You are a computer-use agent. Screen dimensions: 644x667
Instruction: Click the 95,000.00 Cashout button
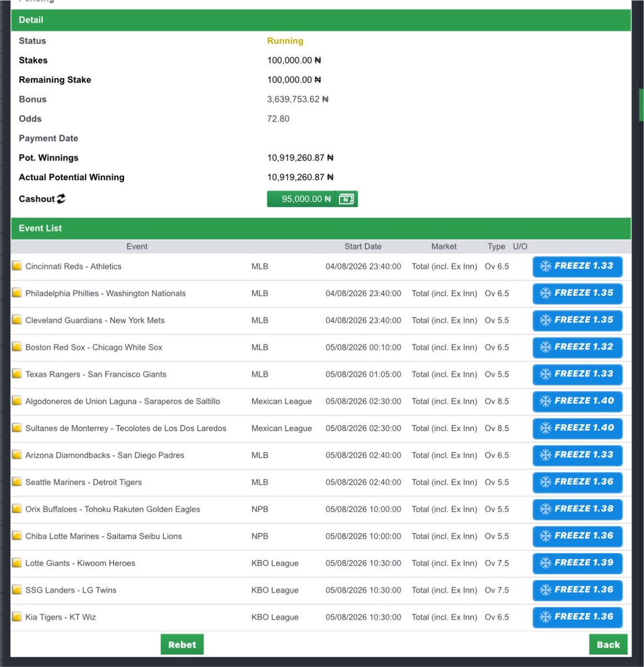312,199
